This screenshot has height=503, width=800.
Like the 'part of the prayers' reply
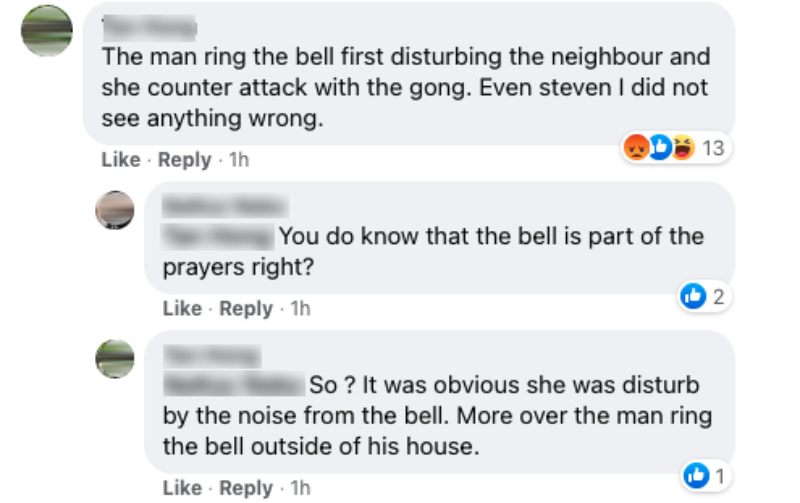coord(182,309)
